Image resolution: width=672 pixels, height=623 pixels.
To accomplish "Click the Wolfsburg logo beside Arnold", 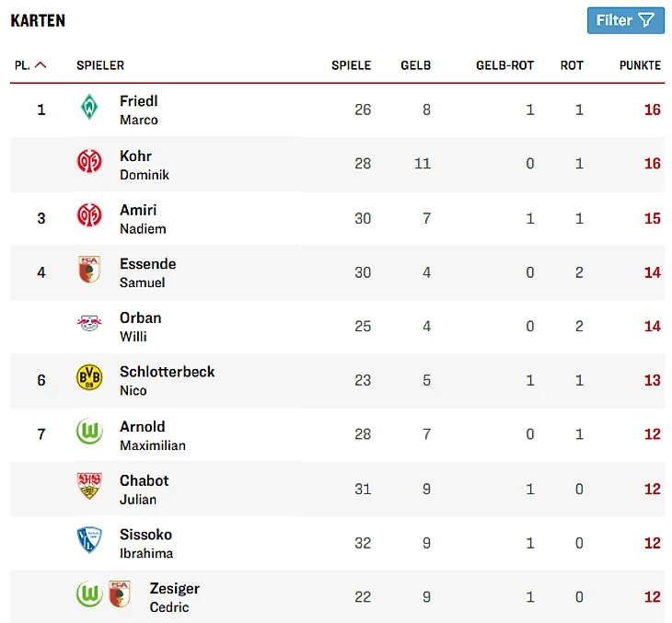I will pyautogui.click(x=89, y=433).
